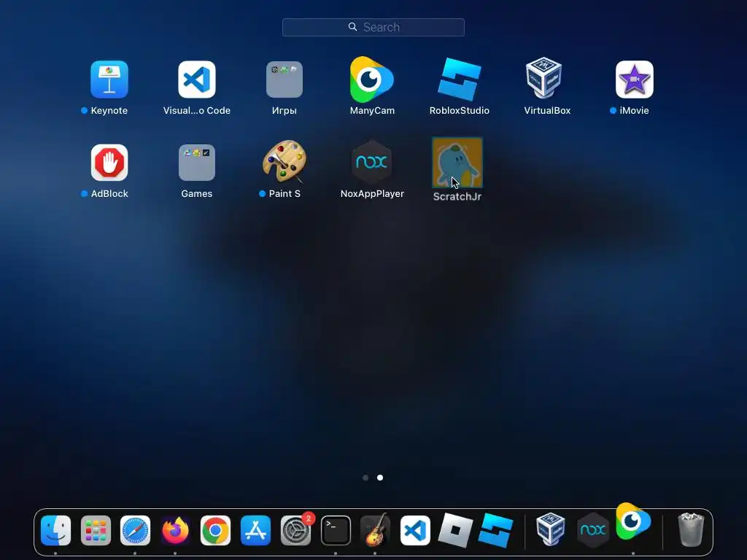Open Safari from the Dock
This screenshot has height=560, width=747.
point(135,531)
